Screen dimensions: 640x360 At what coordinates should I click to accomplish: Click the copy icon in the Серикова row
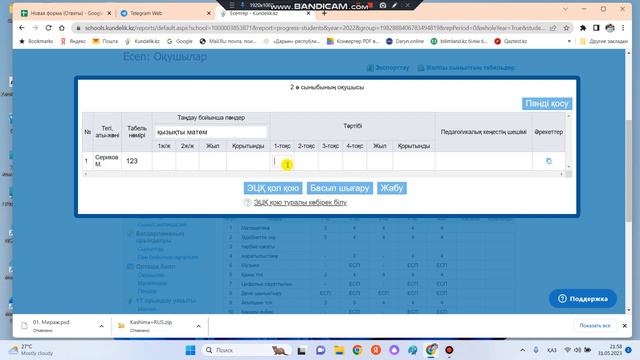pos(549,161)
